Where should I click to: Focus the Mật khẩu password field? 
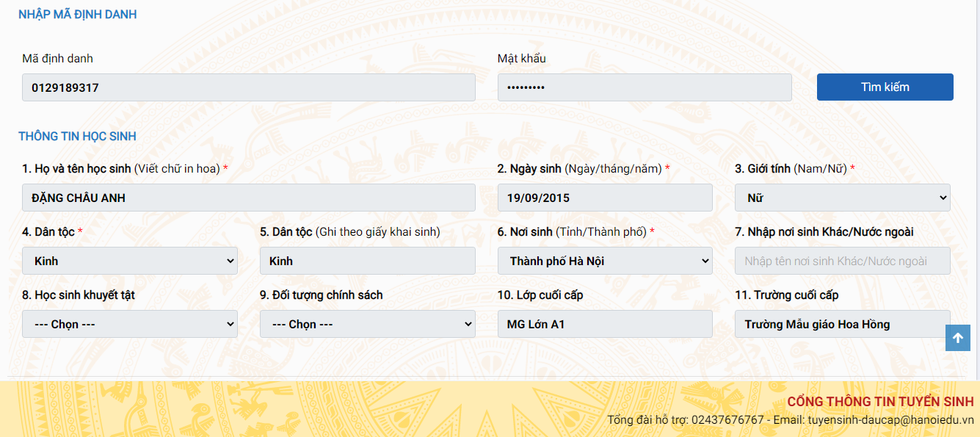click(x=644, y=87)
